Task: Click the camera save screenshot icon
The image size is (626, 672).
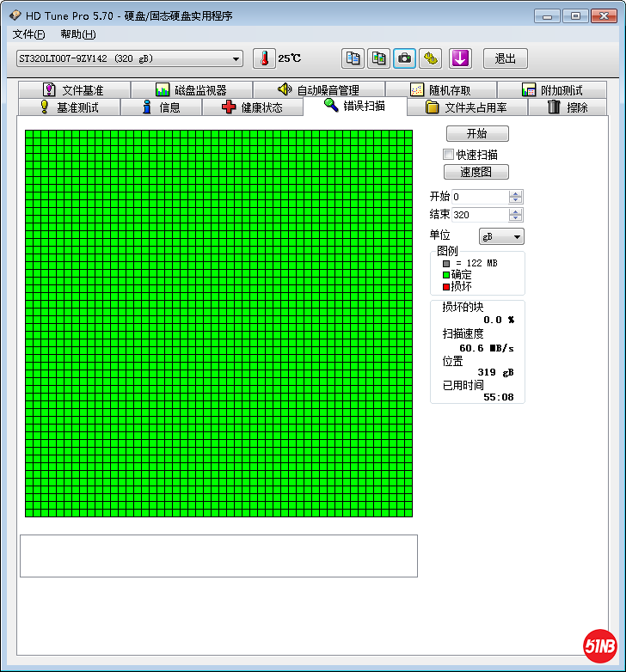Action: [x=404, y=58]
